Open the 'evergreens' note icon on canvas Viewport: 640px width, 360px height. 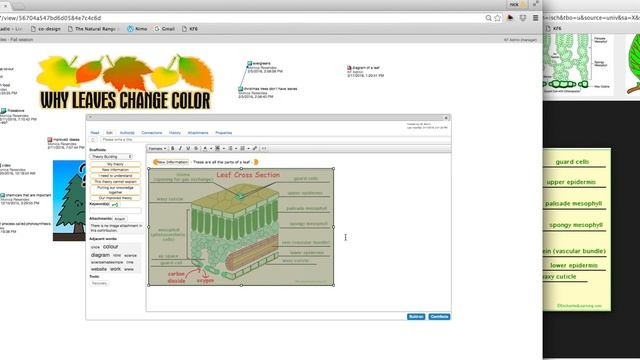point(249,64)
